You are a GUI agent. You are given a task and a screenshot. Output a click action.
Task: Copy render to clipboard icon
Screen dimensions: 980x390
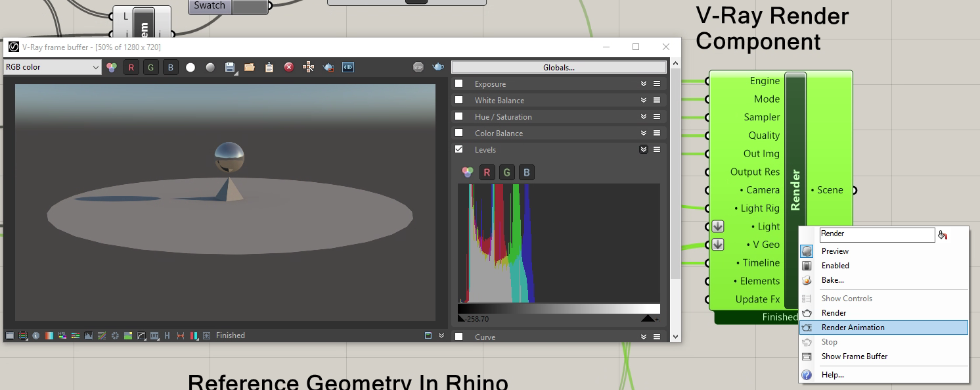[269, 67]
